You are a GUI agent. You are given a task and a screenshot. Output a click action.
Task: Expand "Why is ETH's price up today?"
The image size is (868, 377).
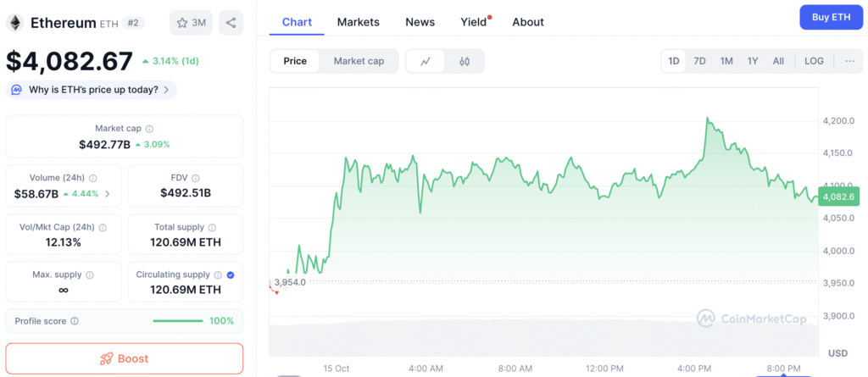92,90
